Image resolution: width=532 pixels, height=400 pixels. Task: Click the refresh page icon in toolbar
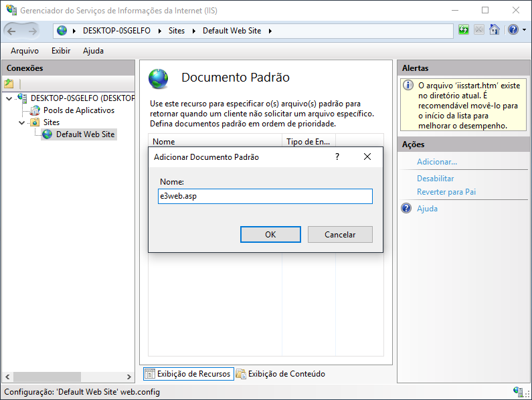[464, 30]
